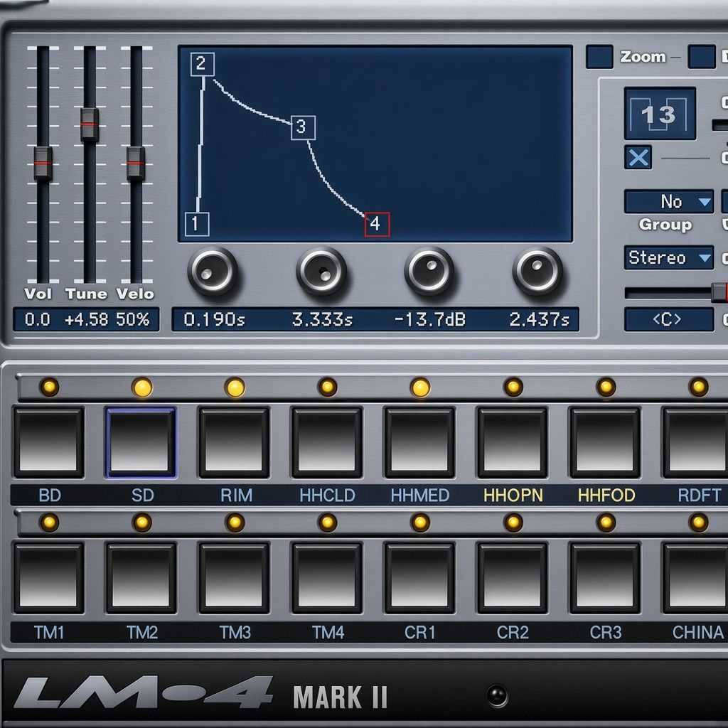Click the LED above the TM1 pad
728x728 pixels.
coord(49,523)
